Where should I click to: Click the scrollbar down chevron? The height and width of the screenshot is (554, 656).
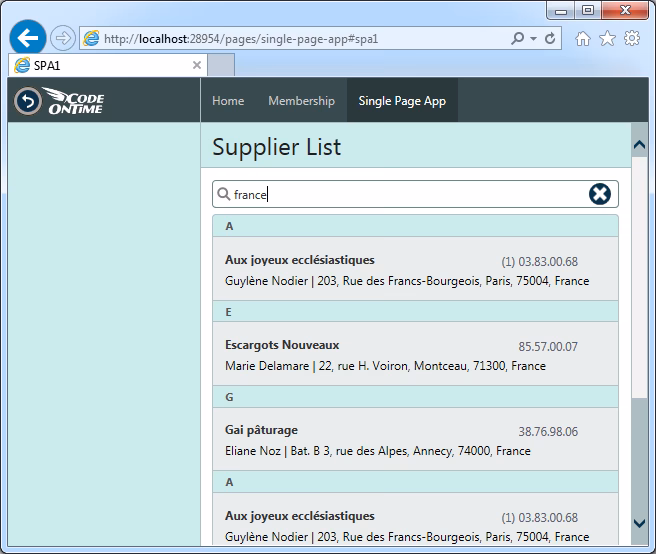(x=639, y=523)
